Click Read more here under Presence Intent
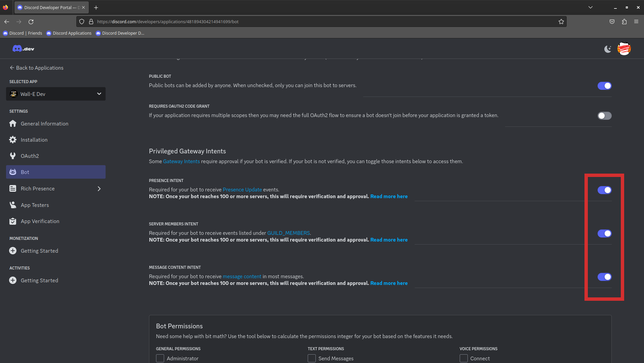This screenshot has height=363, width=644. (x=389, y=196)
